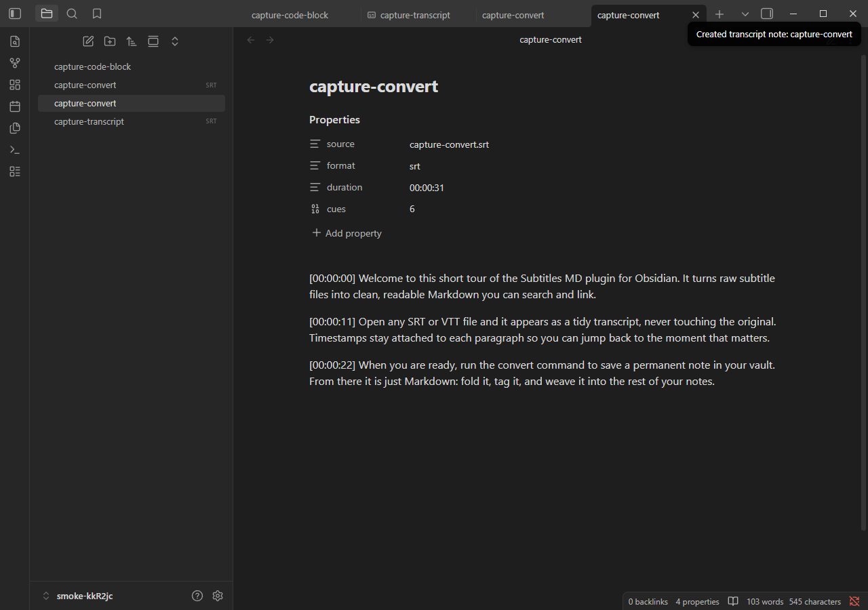Collapse or expand all folders
Screen dimensions: 868x610
pyautogui.click(x=175, y=41)
